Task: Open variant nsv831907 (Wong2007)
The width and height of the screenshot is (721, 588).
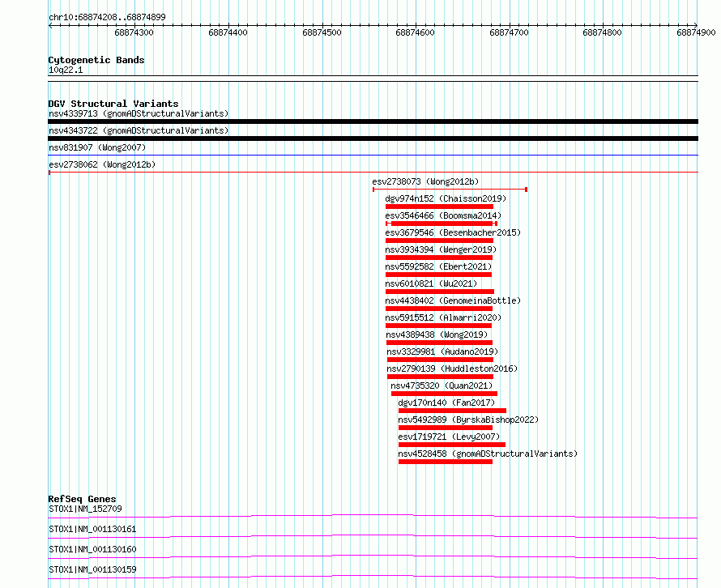Action: [97, 147]
